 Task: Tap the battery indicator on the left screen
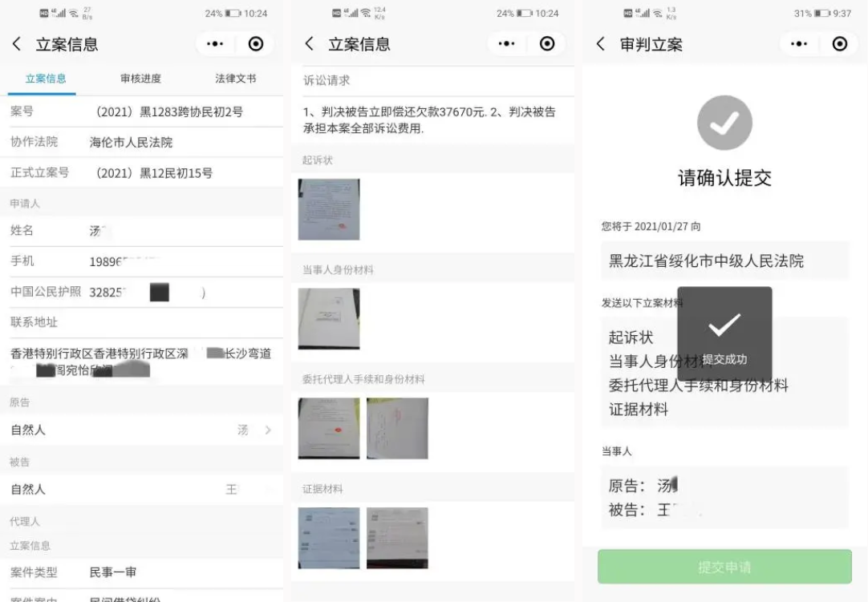point(233,14)
